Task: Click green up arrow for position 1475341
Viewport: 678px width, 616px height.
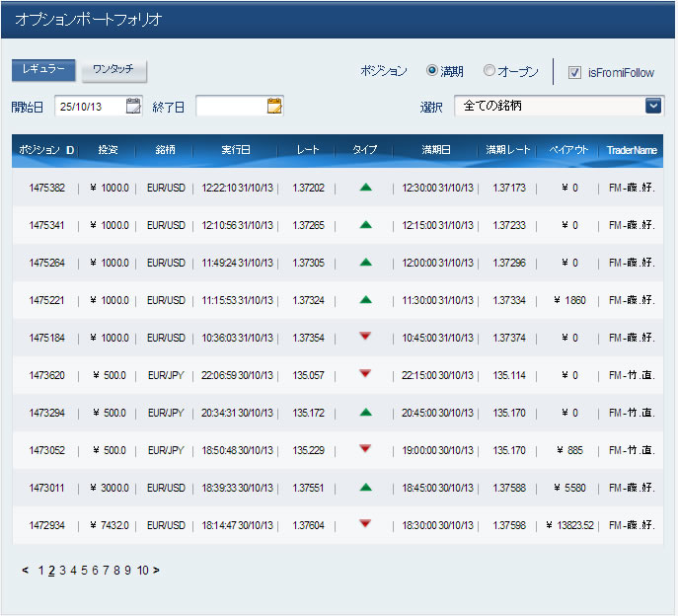Action: click(x=366, y=225)
